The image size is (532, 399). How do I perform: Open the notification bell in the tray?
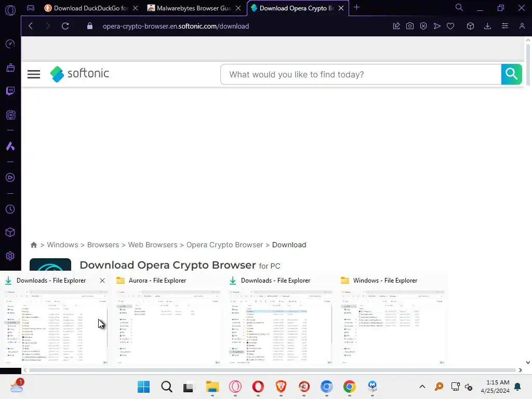point(518,387)
